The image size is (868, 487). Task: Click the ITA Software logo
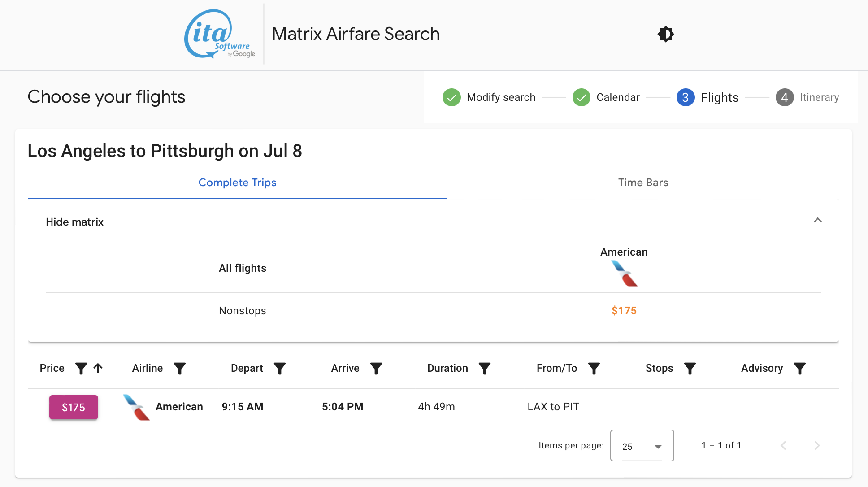219,35
